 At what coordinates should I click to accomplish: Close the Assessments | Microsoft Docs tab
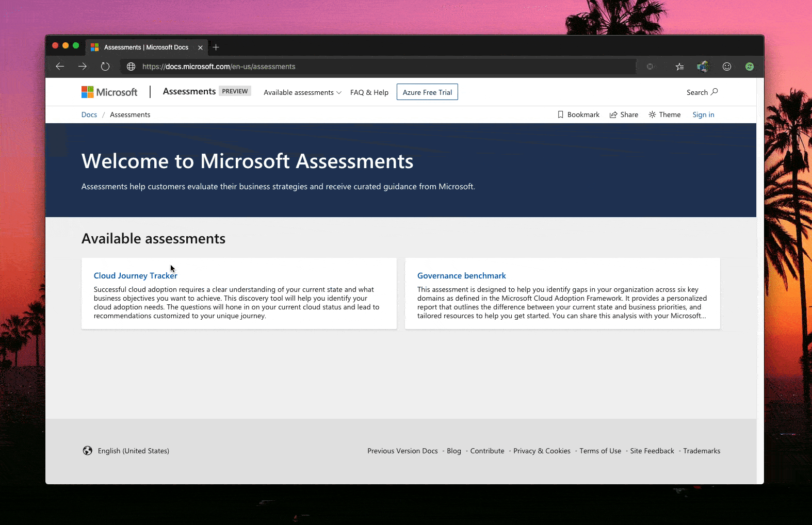(x=200, y=47)
